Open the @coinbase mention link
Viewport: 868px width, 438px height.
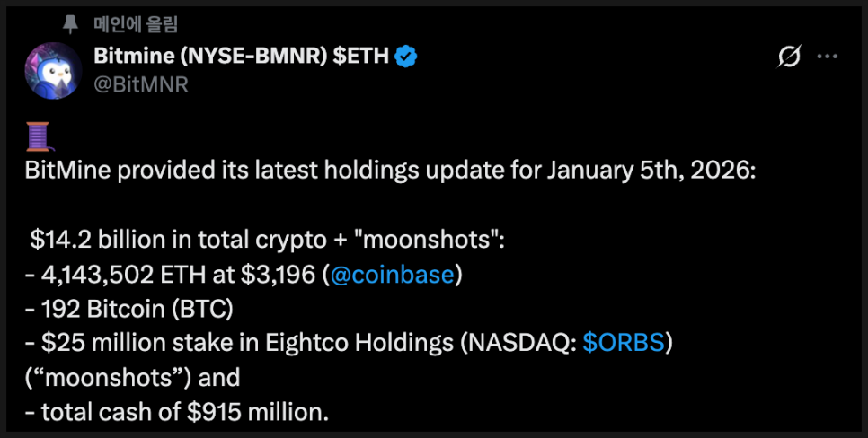392,275
